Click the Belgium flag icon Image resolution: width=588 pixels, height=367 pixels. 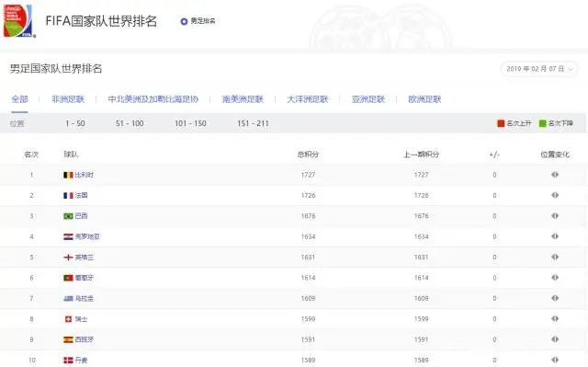point(68,175)
